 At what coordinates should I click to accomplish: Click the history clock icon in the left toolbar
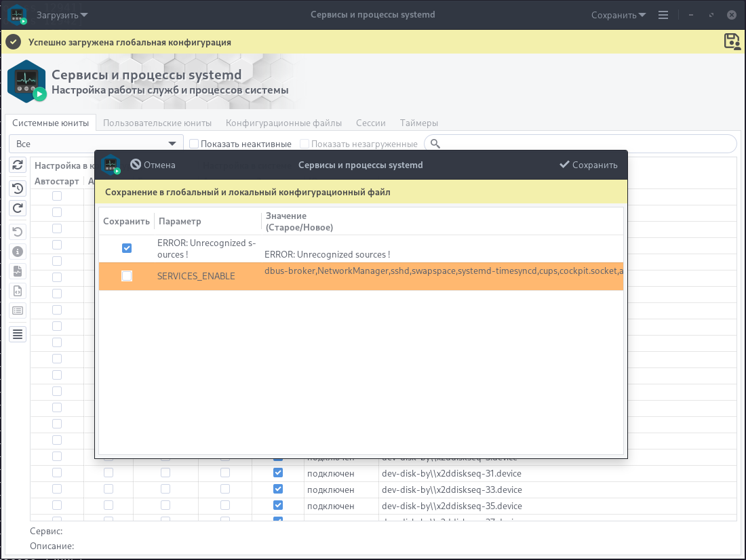(18, 188)
